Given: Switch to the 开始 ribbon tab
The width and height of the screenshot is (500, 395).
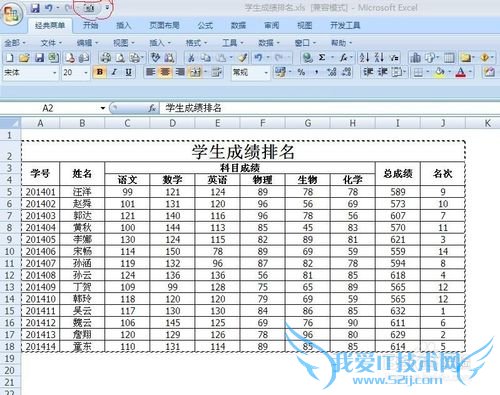Looking at the screenshot, I should 90,25.
